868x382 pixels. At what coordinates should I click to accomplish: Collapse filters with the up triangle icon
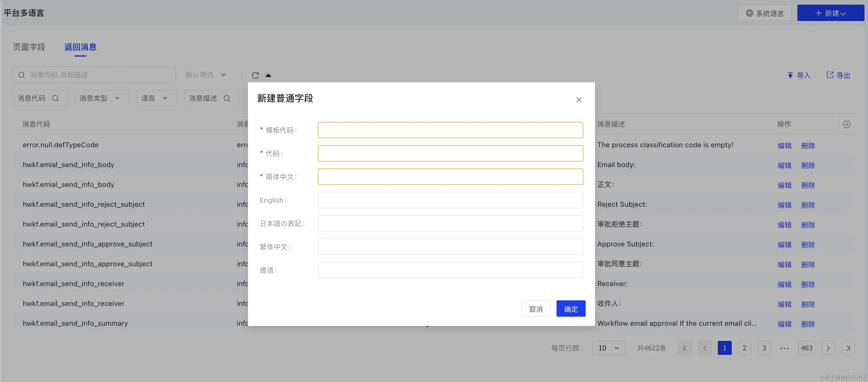[268, 75]
